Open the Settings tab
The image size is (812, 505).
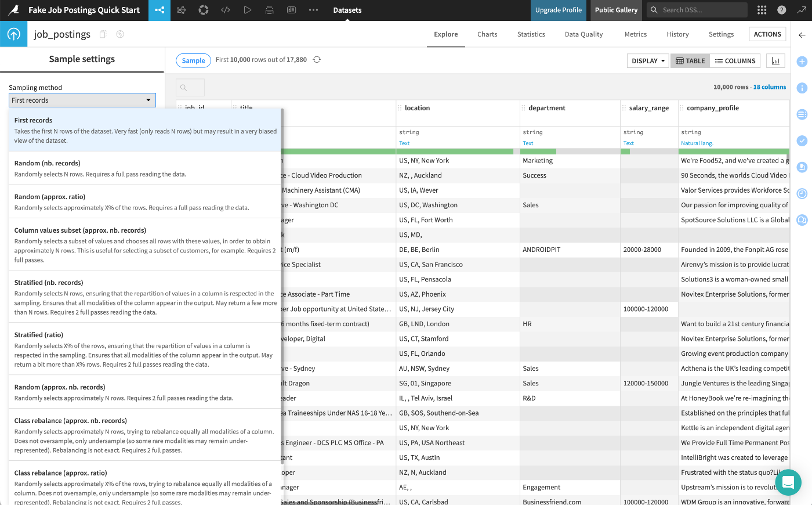point(722,34)
